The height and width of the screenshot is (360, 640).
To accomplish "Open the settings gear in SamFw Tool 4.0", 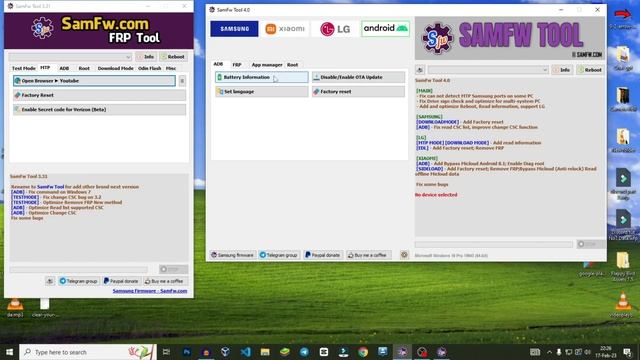I will pyautogui.click(x=404, y=255).
